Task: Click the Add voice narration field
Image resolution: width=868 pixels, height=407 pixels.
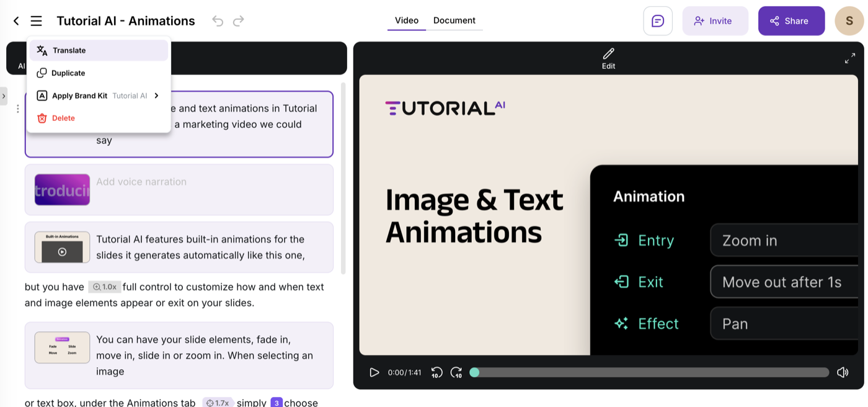Action: 141,182
